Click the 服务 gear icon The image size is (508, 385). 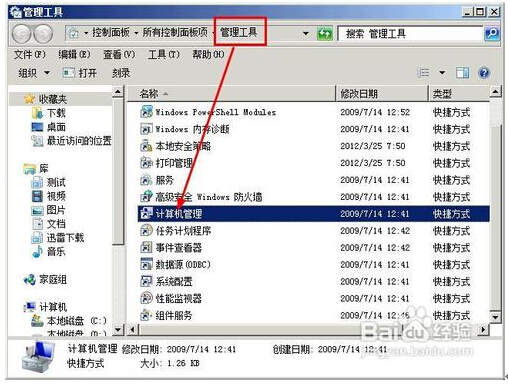coord(146,180)
